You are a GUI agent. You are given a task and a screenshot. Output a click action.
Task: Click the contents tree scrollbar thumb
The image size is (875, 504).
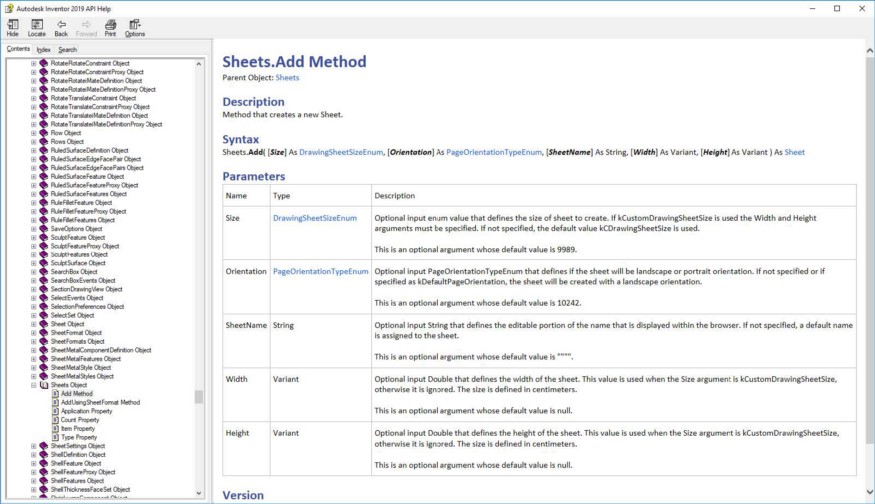199,397
